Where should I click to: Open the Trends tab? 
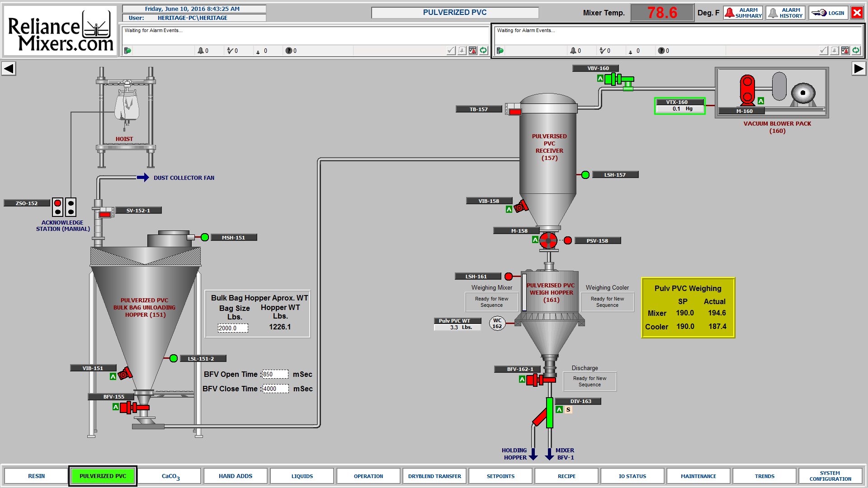(764, 476)
